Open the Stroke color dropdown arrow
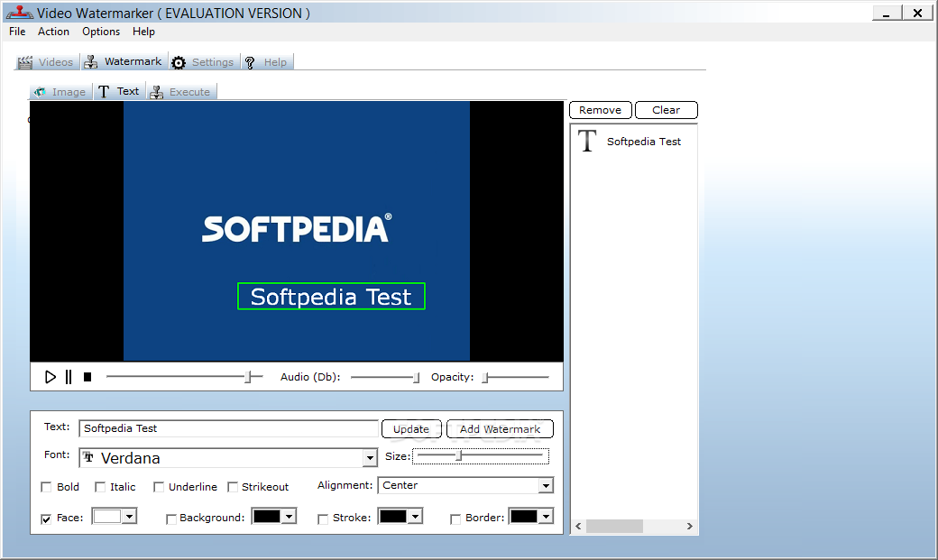938x560 pixels. [x=416, y=516]
